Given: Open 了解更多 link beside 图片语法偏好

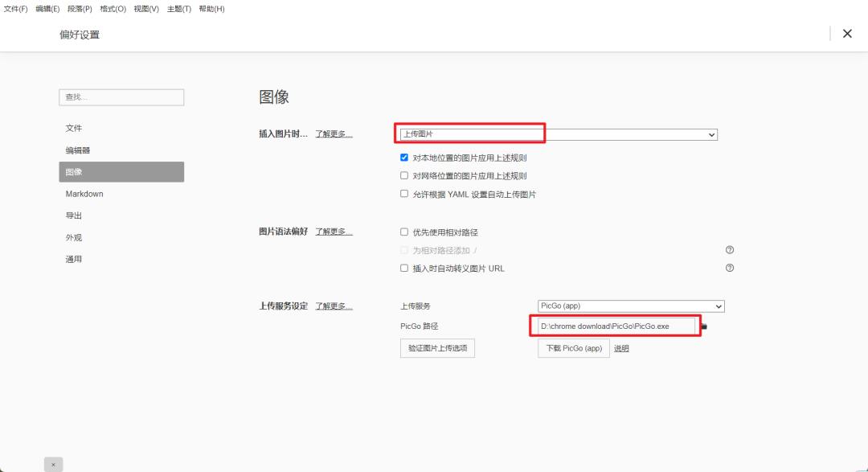Looking at the screenshot, I should coord(334,232).
